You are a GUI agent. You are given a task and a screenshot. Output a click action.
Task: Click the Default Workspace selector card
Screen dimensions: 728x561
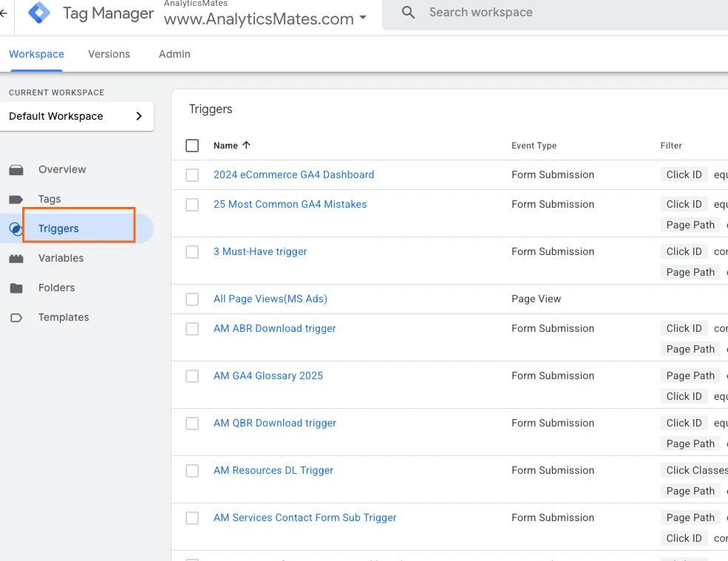click(77, 116)
